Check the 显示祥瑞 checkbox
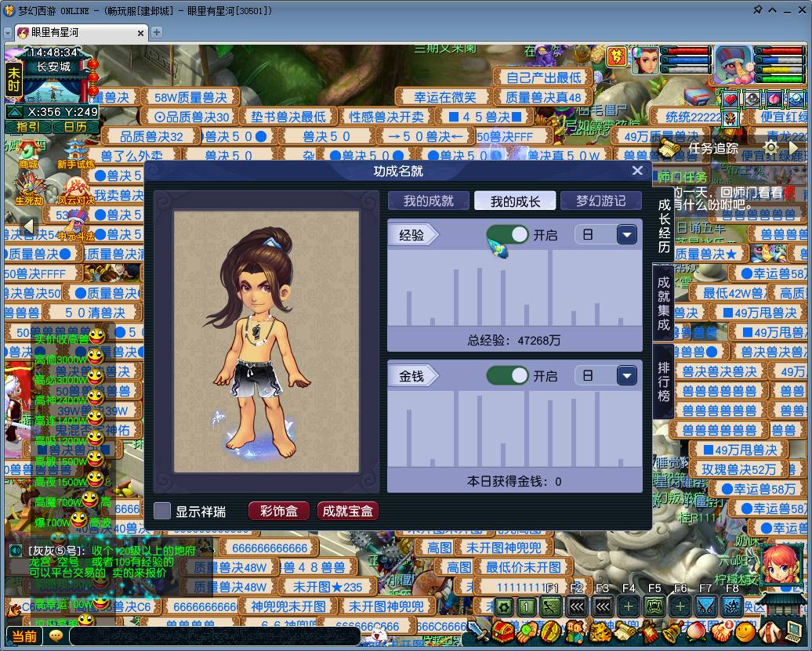Screen dimensions: 812x651 162,511
